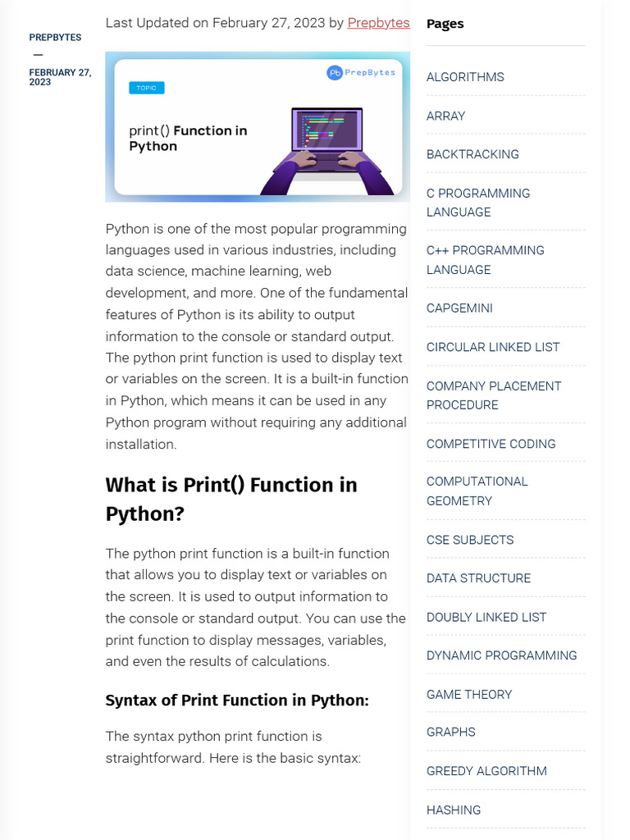
Task: Select CSE SUBJECTS from sidebar
Action: [470, 540]
